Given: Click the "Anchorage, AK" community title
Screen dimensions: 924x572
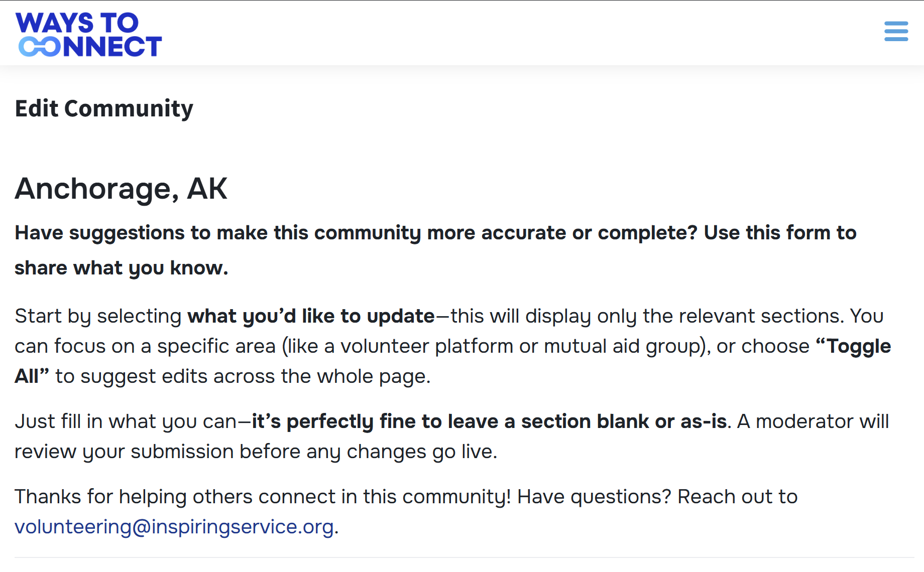Looking at the screenshot, I should click(x=121, y=189).
